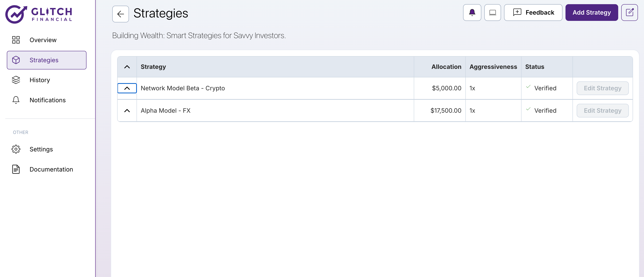Edit strategy for Alpha Model - FX

(602, 111)
